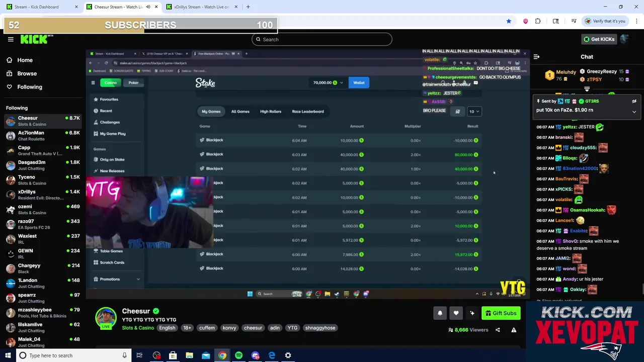Open Windows Start button

tap(7, 355)
